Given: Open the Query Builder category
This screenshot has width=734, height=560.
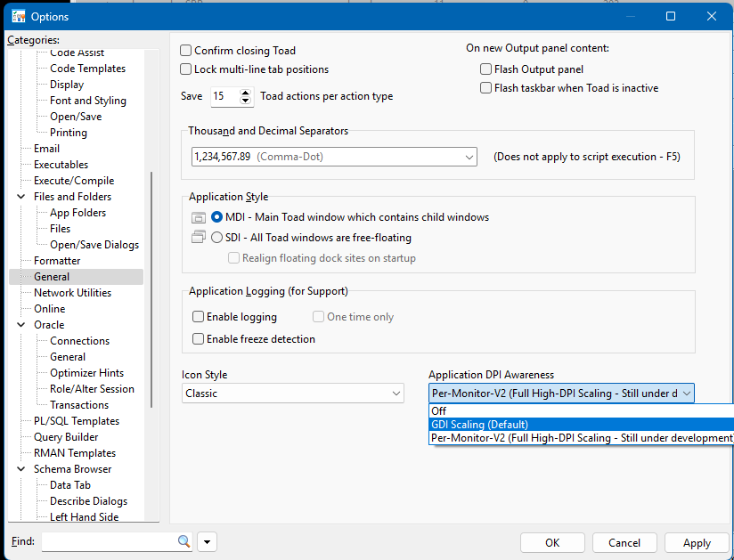Looking at the screenshot, I should pos(66,437).
